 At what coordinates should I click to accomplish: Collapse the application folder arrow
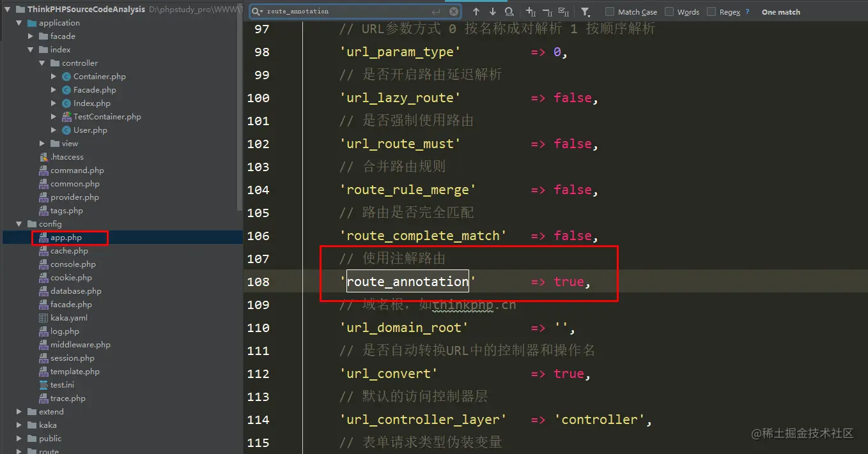19,23
